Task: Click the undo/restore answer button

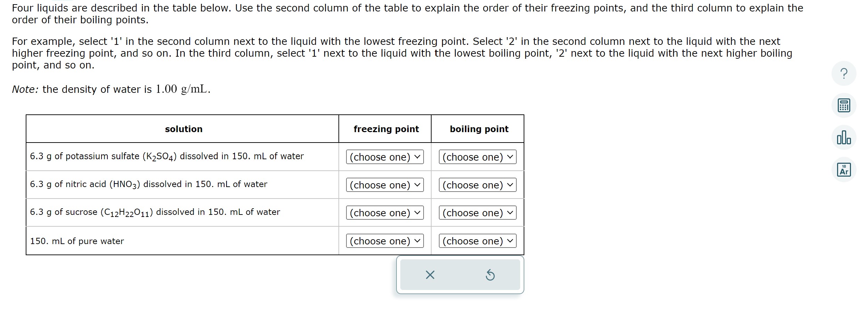Action: pyautogui.click(x=490, y=275)
